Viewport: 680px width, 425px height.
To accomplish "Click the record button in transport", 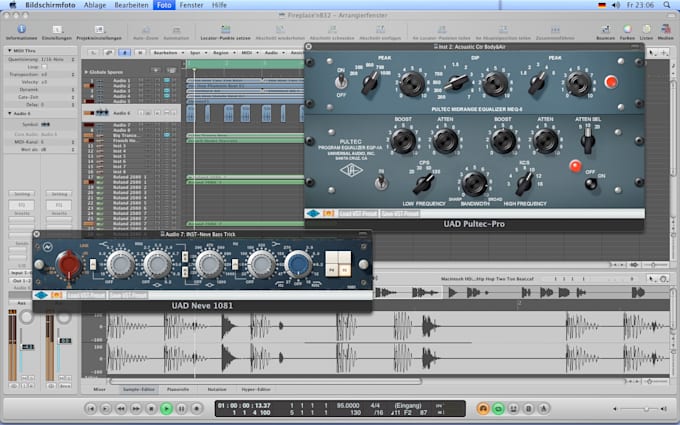I will click(x=196, y=408).
